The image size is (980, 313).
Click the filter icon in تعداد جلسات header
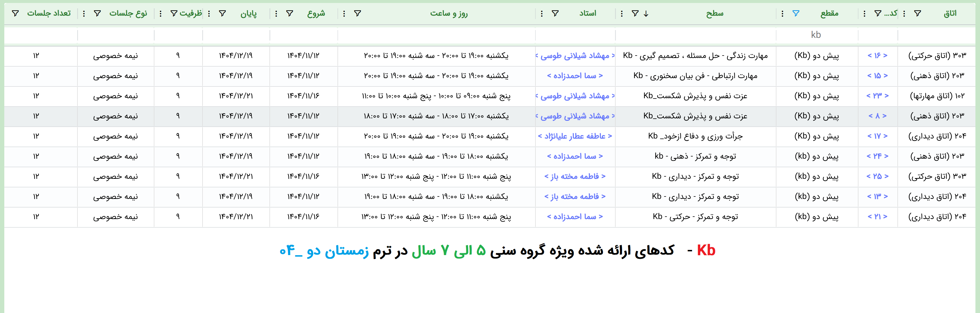click(x=15, y=14)
